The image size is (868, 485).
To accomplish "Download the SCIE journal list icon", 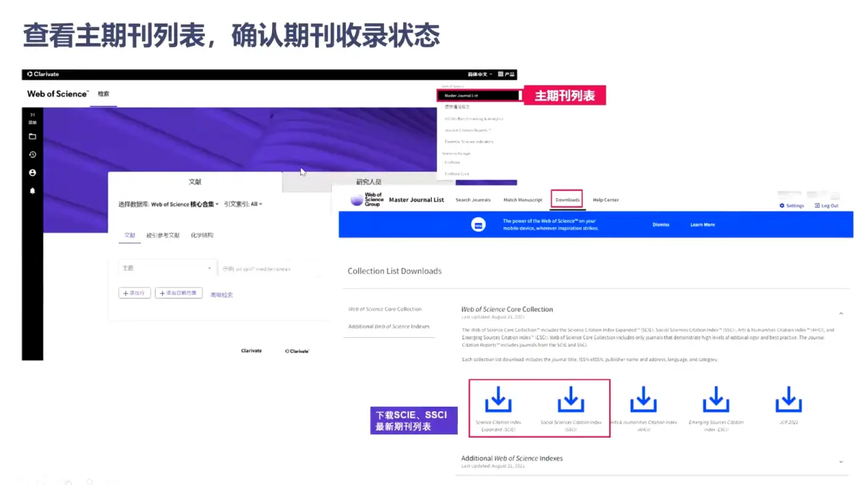I will click(498, 400).
